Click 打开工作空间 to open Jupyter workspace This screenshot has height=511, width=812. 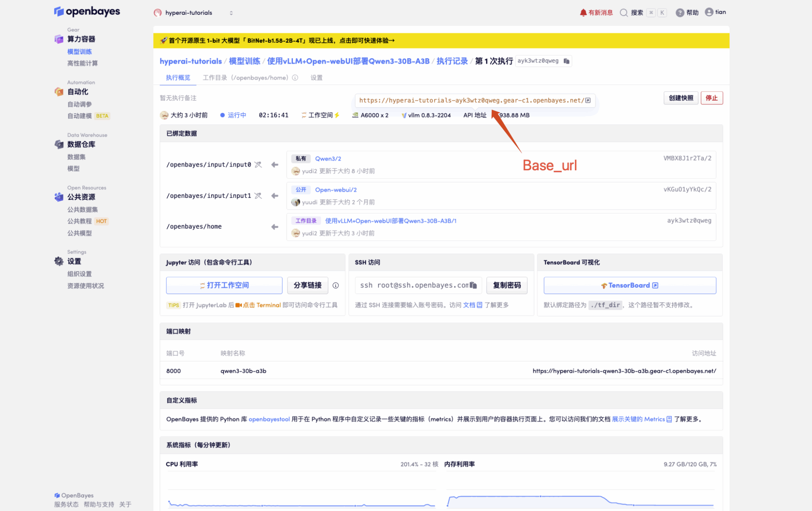point(224,285)
